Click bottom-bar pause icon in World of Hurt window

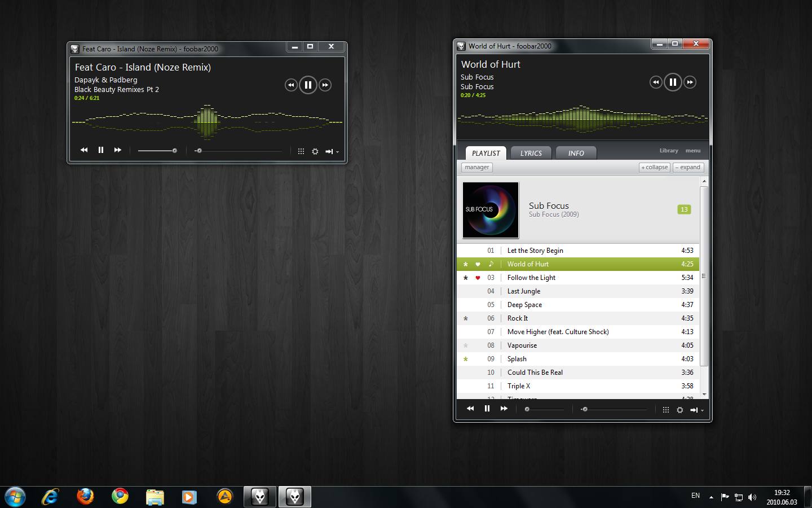coord(487,409)
